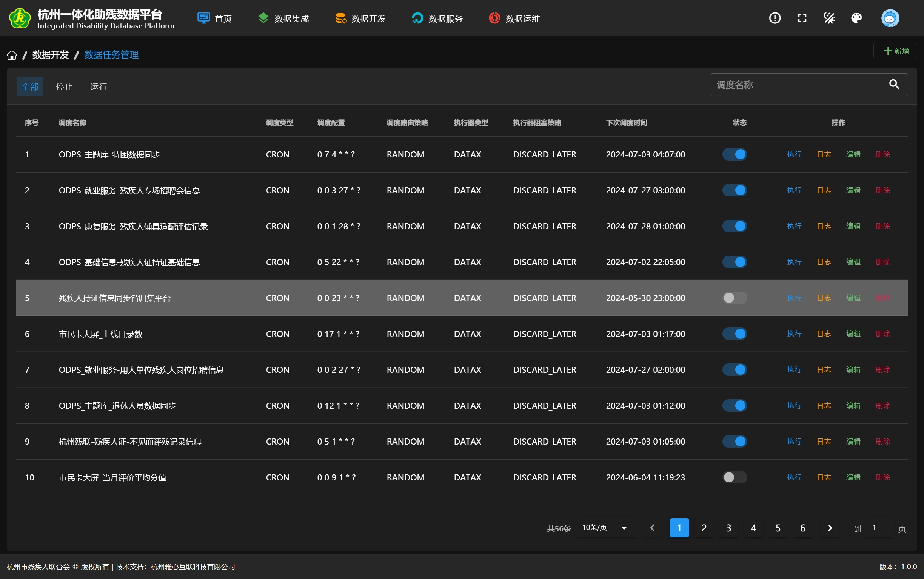Go to page 2
Screen dimensions: 924x579
pos(704,528)
